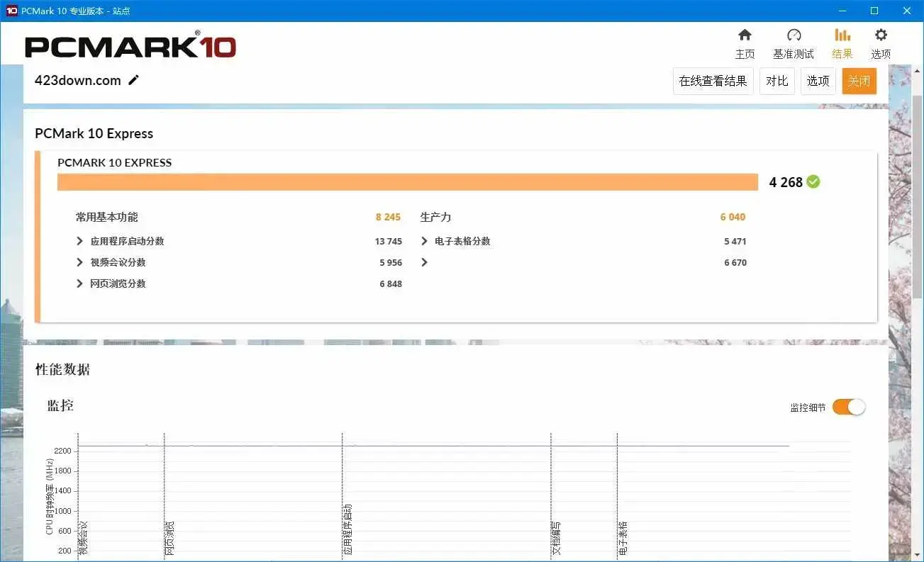Open the 主页 home page
The image size is (924, 562).
click(745, 43)
